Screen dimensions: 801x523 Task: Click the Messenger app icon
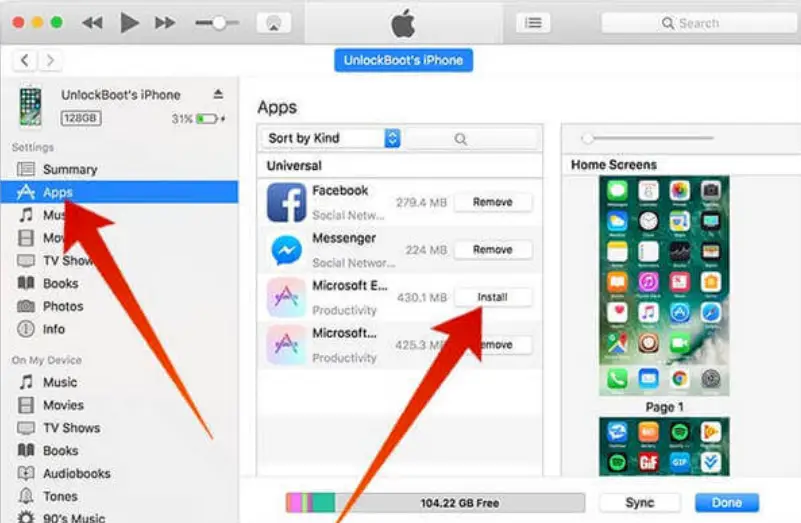(x=286, y=250)
